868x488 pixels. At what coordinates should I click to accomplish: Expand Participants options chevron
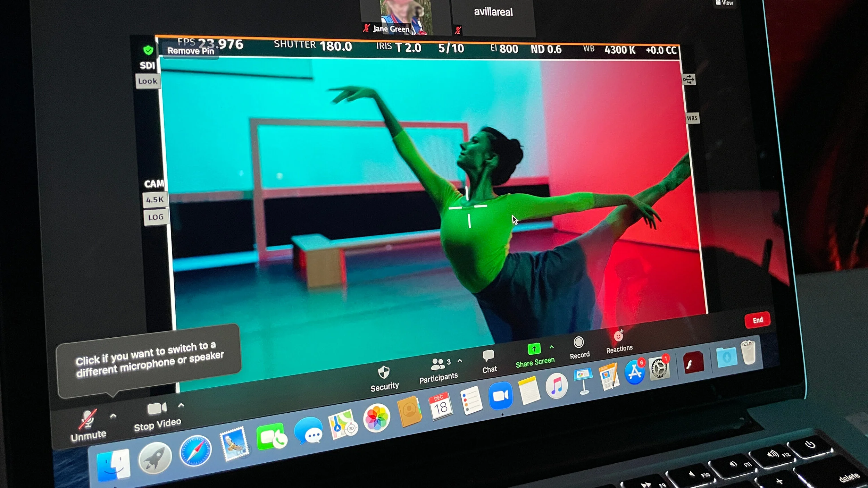tap(460, 361)
